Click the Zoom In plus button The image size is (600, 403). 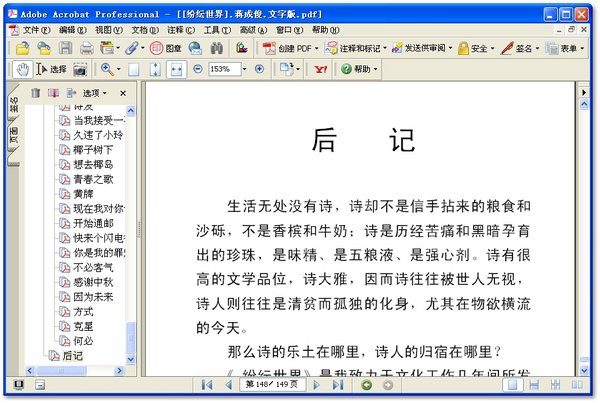click(259, 69)
